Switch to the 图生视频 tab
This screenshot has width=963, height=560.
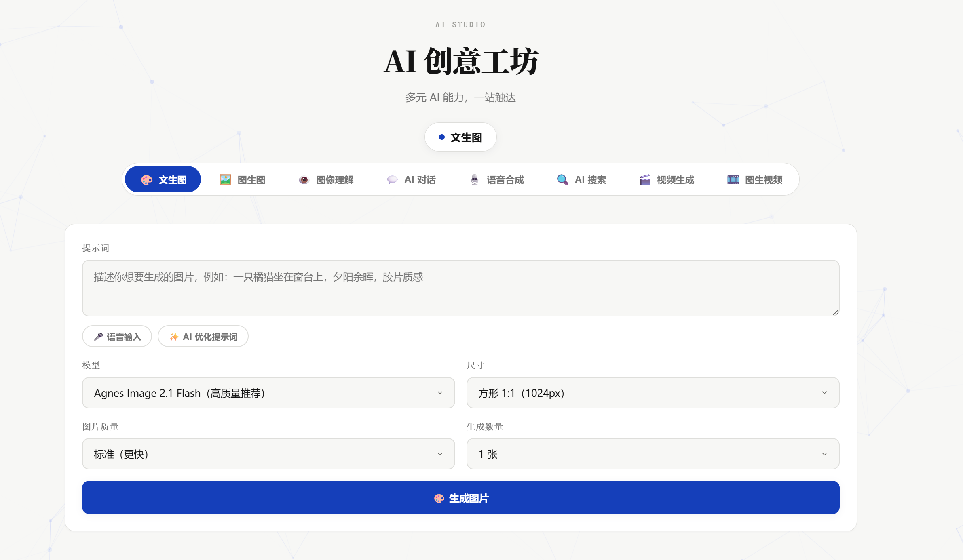click(x=755, y=179)
